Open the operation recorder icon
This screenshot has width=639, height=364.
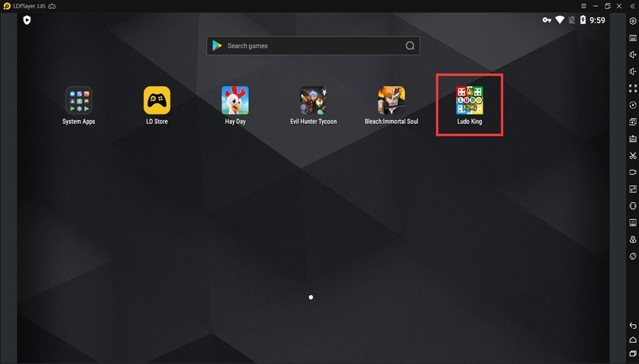tap(633, 105)
